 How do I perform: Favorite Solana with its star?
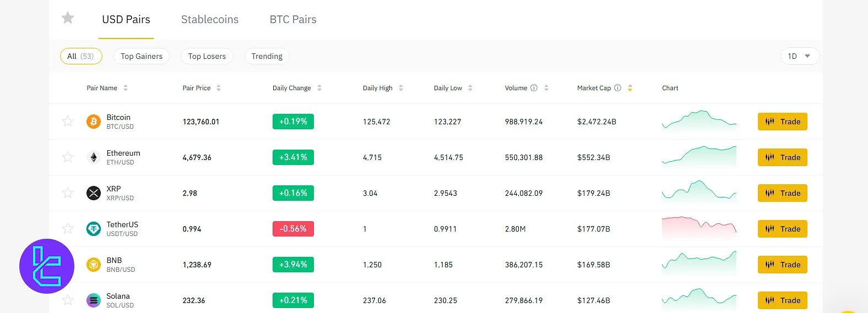tap(68, 300)
